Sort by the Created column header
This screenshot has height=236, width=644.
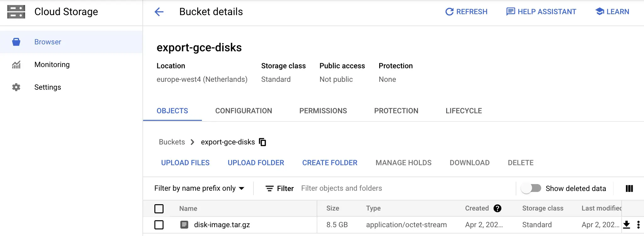click(477, 208)
